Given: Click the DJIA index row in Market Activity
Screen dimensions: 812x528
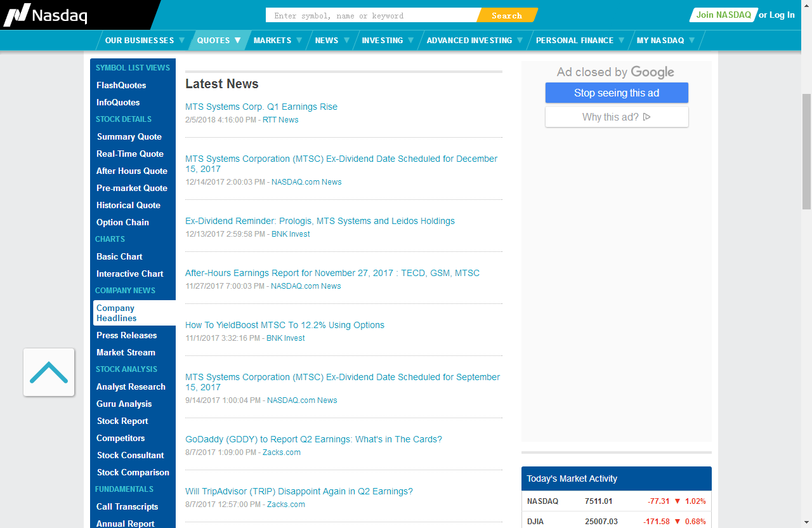Looking at the screenshot, I should [x=617, y=521].
